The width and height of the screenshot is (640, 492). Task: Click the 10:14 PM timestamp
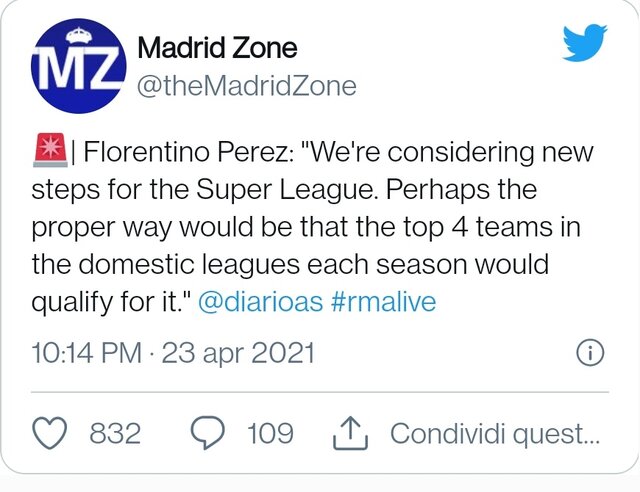(87, 352)
